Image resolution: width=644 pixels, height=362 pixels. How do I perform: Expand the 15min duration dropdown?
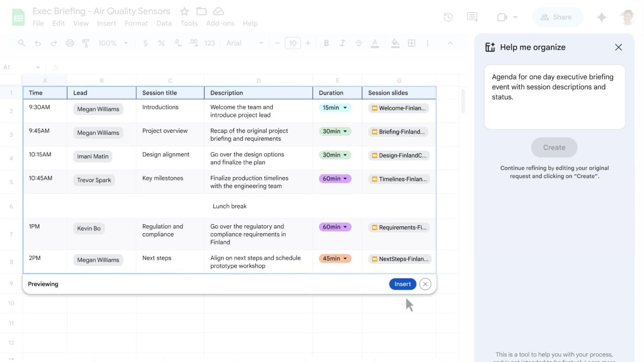pos(345,108)
